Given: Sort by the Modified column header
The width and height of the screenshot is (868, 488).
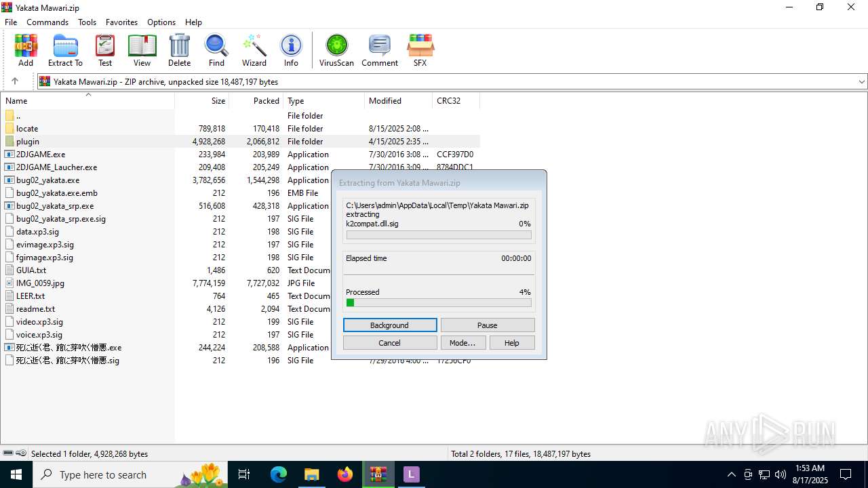Looking at the screenshot, I should (x=399, y=100).
